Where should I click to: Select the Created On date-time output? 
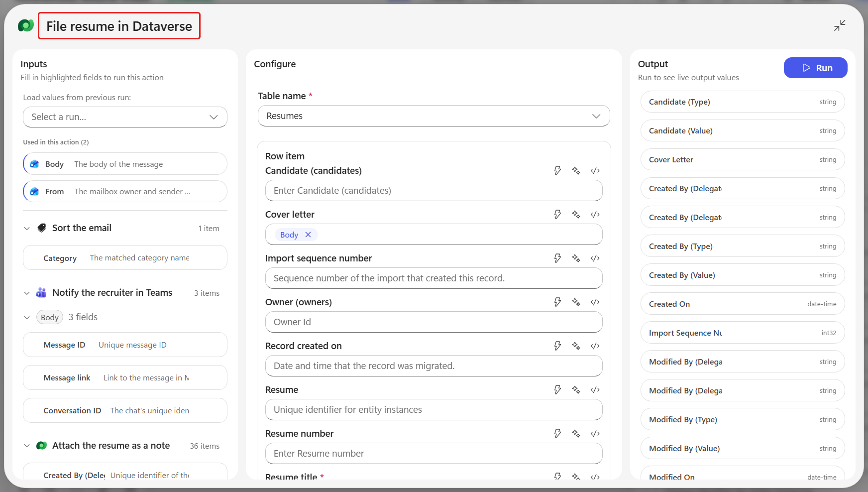[x=742, y=304]
